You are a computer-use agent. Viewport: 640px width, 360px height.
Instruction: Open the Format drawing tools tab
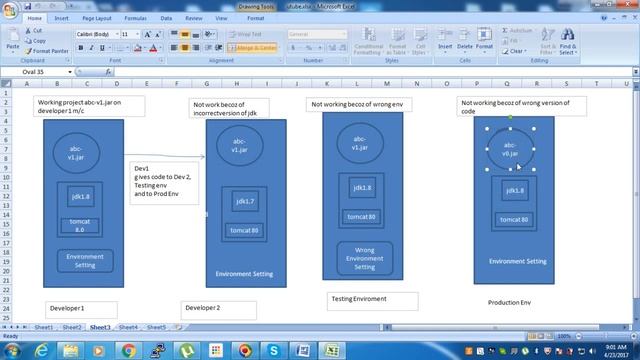pyautogui.click(x=256, y=18)
